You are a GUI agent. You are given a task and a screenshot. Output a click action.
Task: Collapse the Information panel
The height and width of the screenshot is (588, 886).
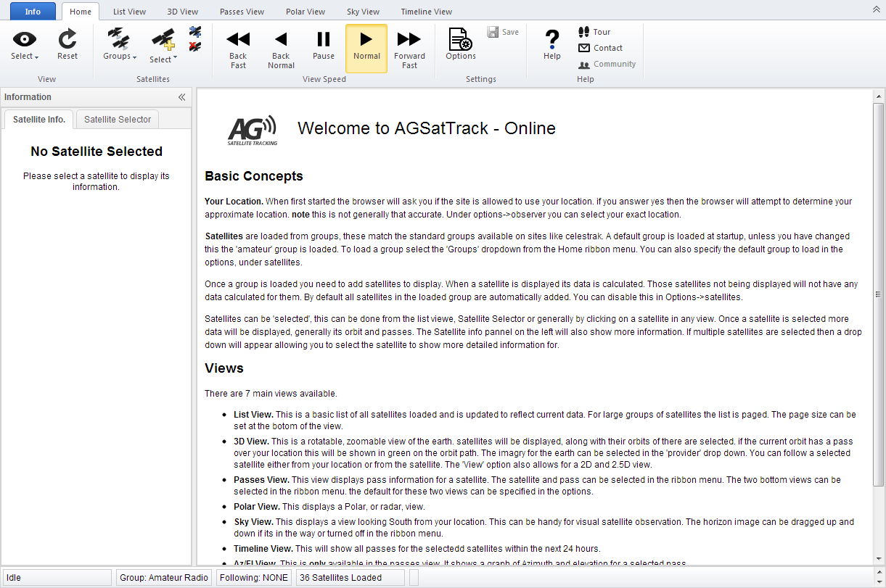(182, 97)
